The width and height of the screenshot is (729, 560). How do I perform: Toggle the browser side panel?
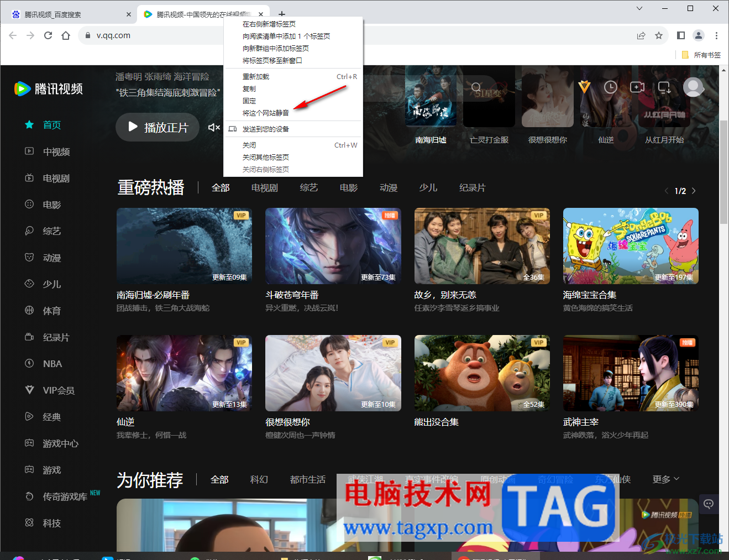coord(681,35)
